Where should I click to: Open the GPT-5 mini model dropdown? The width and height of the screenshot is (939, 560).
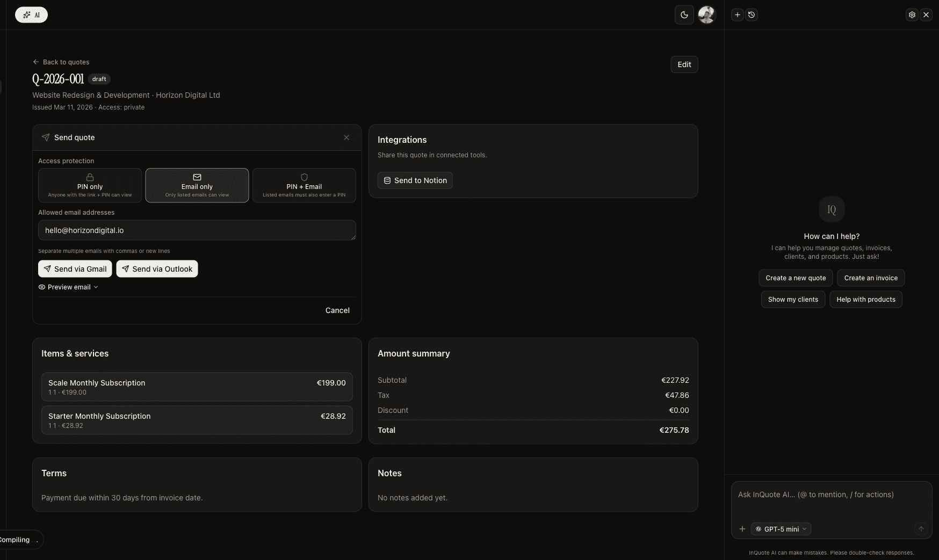tap(781, 529)
